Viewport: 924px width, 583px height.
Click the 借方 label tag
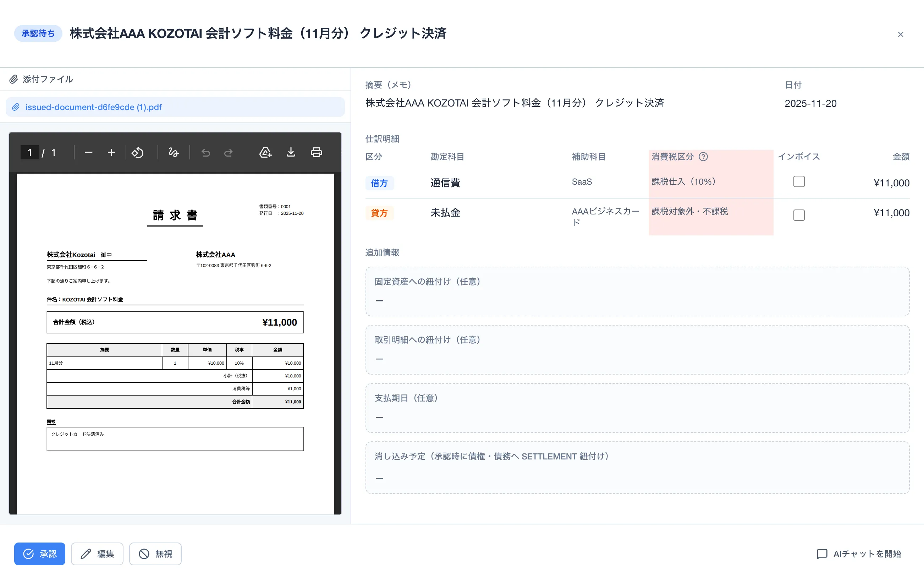pos(379,183)
